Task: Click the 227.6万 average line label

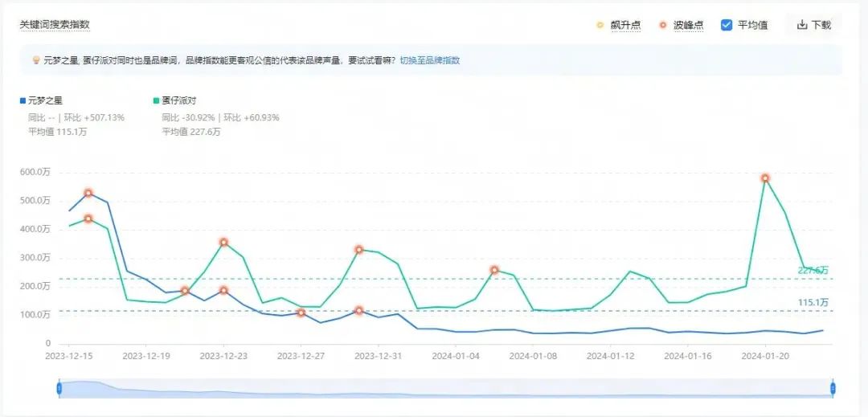Action: point(813,271)
